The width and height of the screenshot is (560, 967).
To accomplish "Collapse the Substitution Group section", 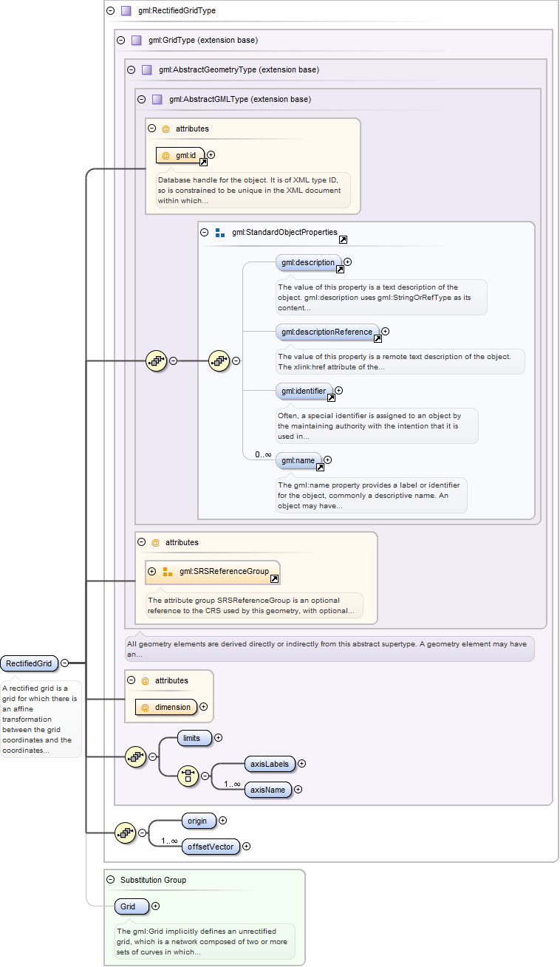I will [111, 880].
